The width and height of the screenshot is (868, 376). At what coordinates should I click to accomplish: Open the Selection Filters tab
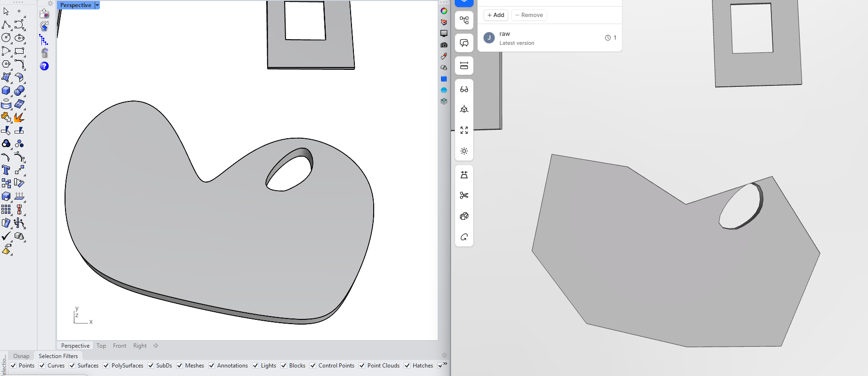click(58, 356)
